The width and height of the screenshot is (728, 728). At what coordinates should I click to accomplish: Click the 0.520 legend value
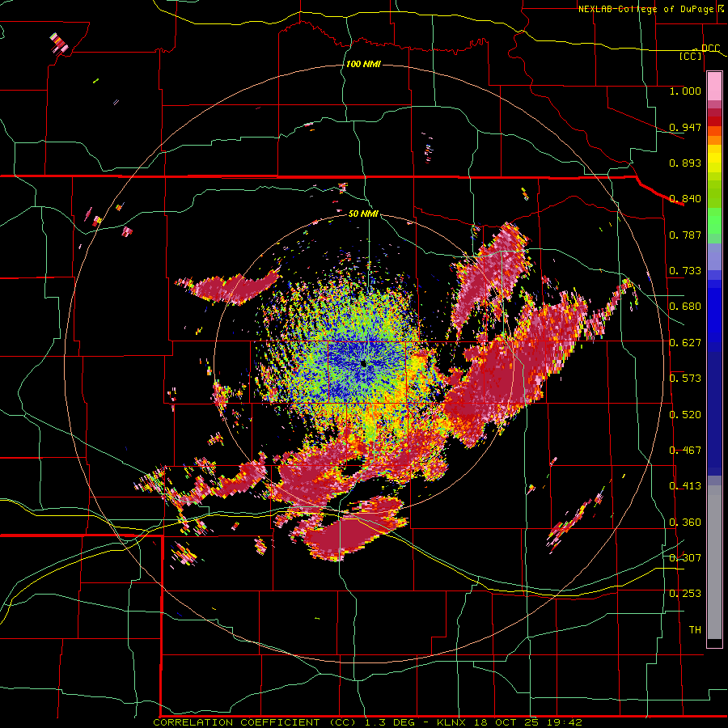[x=685, y=415]
